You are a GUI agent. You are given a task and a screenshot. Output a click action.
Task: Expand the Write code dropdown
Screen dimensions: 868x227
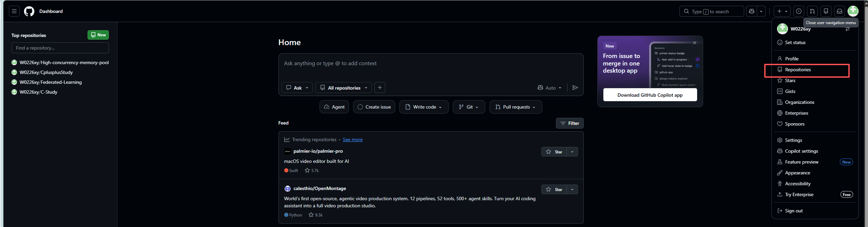click(x=424, y=107)
